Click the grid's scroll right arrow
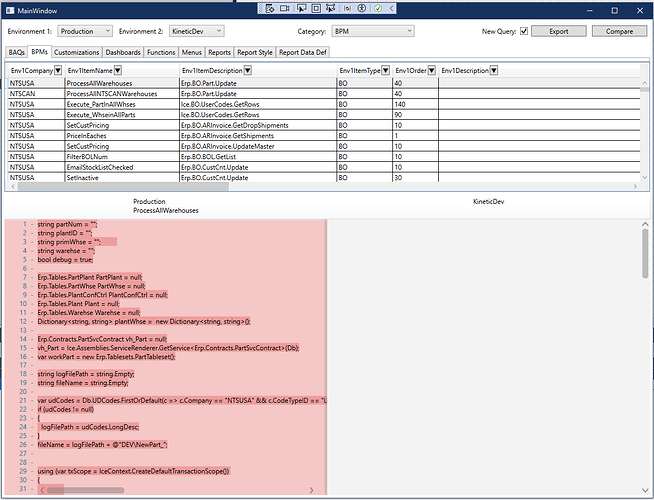This screenshot has height=500, width=654. coord(635,186)
